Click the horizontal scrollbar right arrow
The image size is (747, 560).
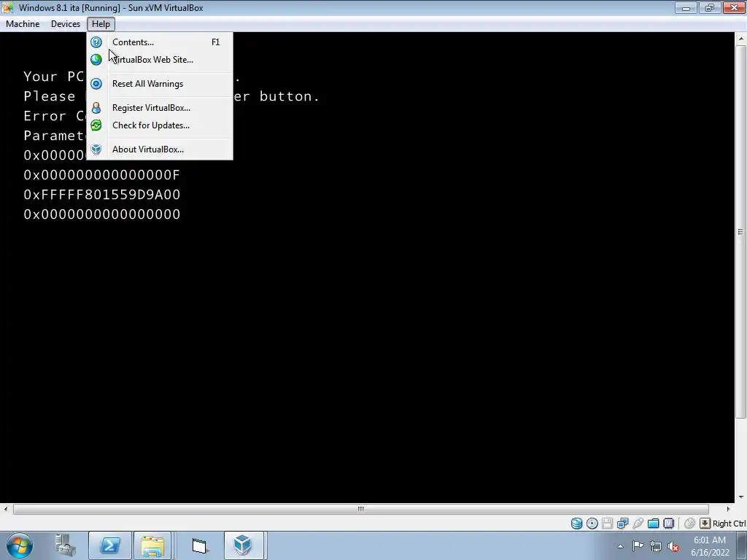[x=728, y=509]
